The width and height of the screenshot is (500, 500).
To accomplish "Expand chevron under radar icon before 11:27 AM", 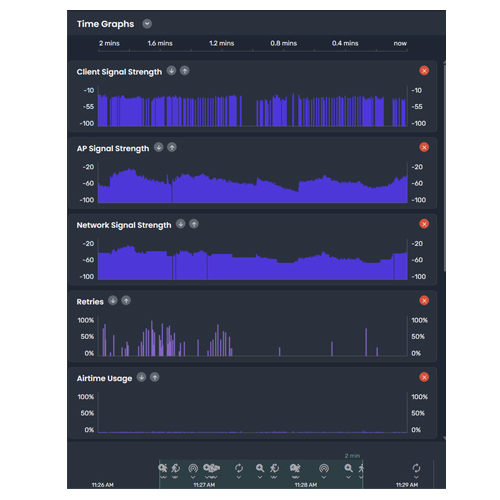I will (193, 477).
